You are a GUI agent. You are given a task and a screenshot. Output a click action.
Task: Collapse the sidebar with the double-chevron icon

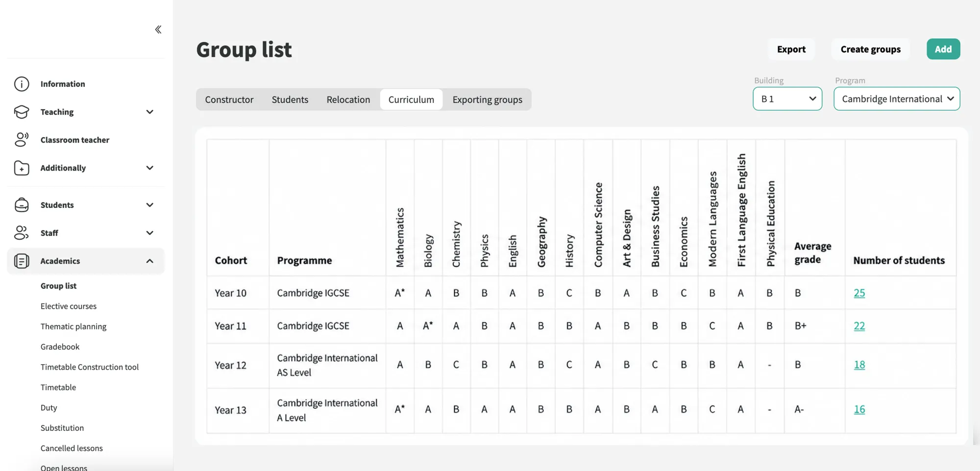[x=158, y=29]
